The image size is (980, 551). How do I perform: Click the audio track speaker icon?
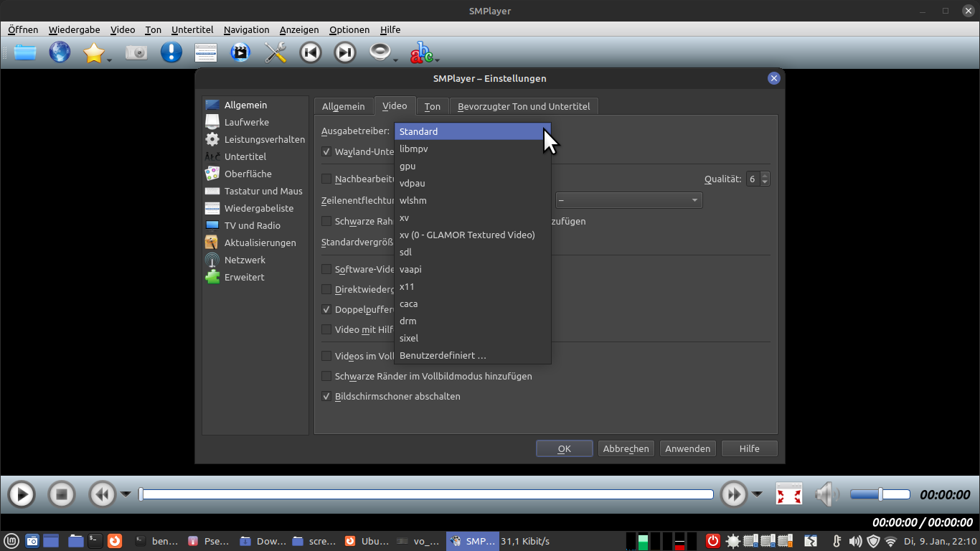tap(380, 52)
